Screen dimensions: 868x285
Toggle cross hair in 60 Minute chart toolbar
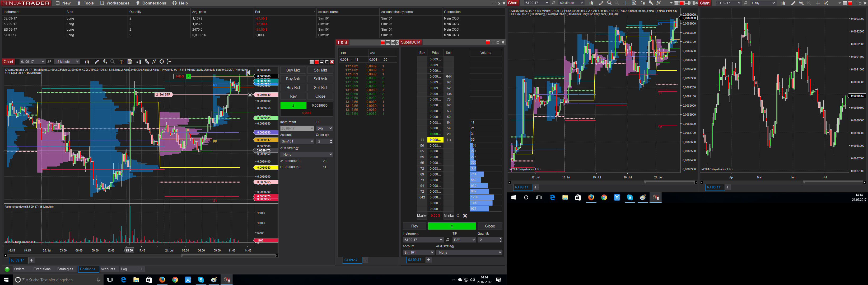pos(626,3)
